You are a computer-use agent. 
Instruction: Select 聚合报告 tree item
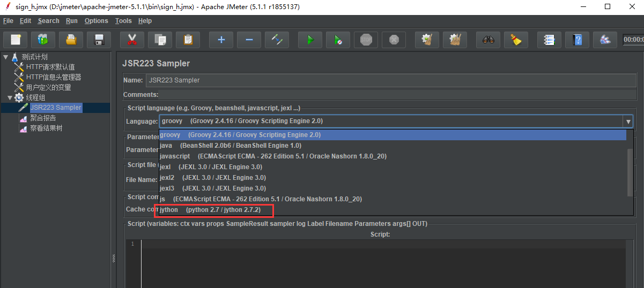click(43, 118)
